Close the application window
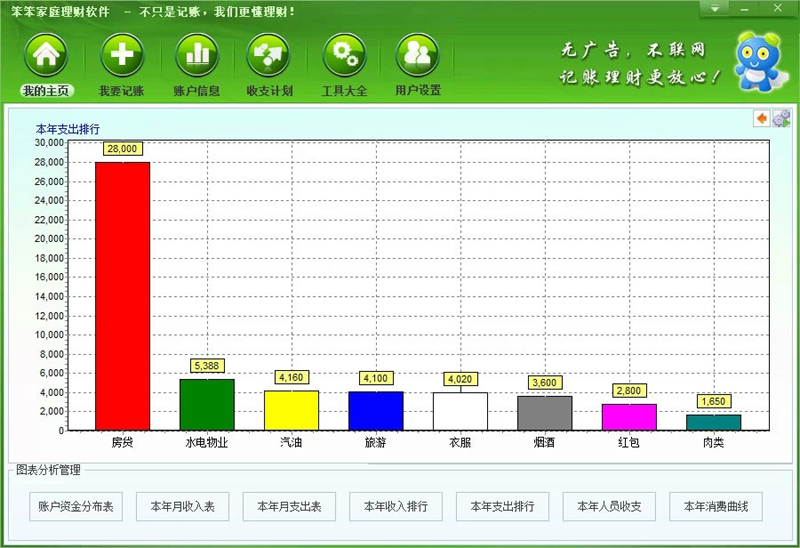Image resolution: width=800 pixels, height=548 pixels. click(778, 8)
